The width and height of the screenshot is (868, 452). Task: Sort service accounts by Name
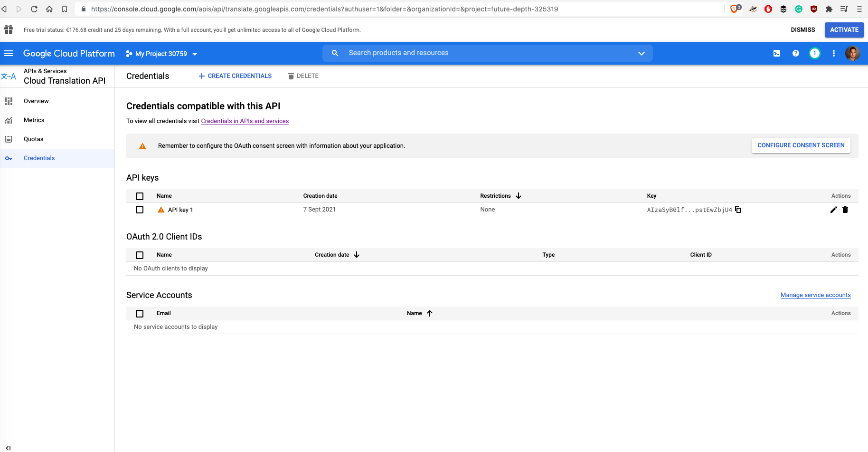click(x=420, y=313)
